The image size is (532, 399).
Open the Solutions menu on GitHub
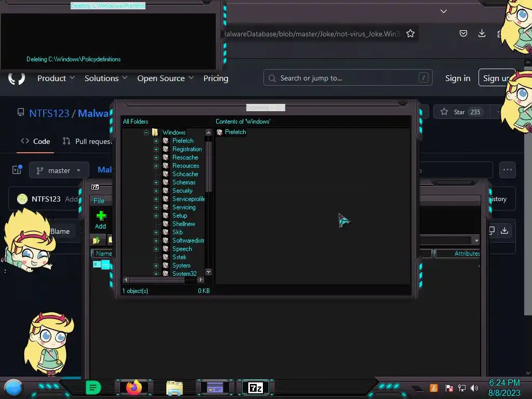click(x=106, y=78)
